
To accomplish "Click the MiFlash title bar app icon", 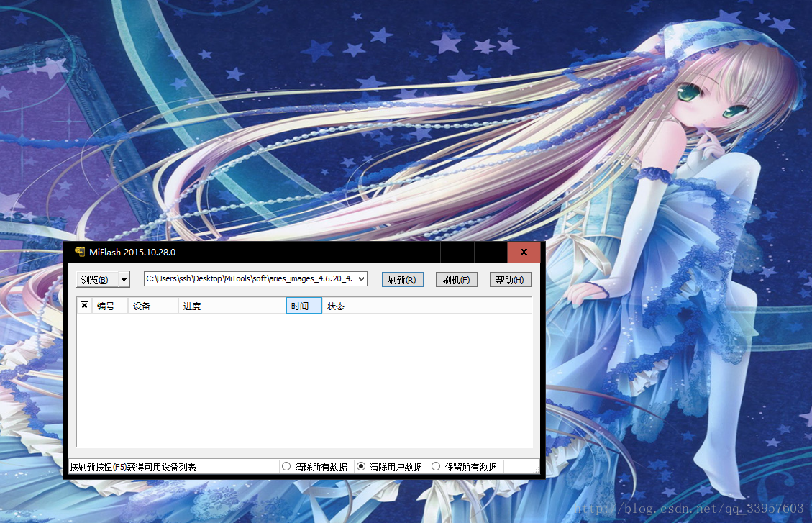I will (x=80, y=252).
